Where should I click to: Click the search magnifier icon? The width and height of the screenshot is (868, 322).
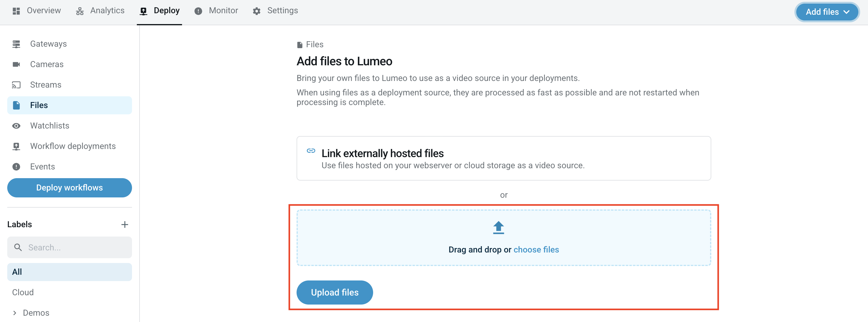click(18, 247)
